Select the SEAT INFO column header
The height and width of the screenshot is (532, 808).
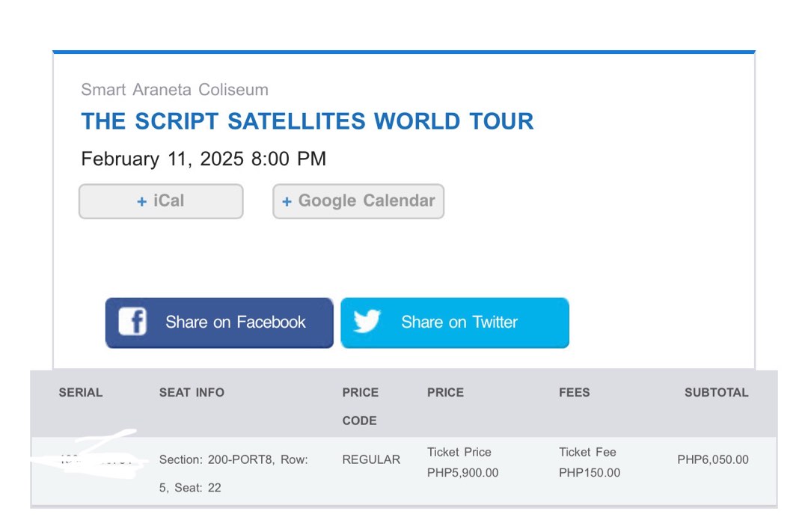[x=191, y=392]
